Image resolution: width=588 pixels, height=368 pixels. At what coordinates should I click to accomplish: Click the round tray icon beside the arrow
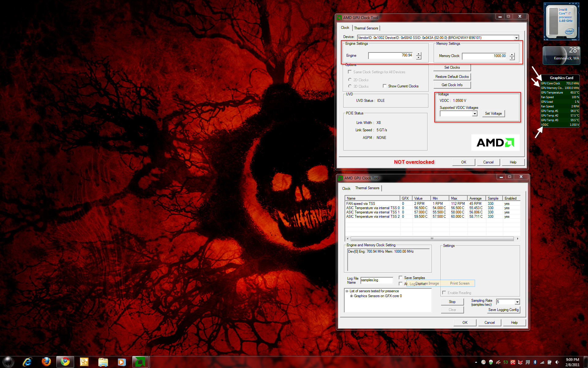coord(484,362)
